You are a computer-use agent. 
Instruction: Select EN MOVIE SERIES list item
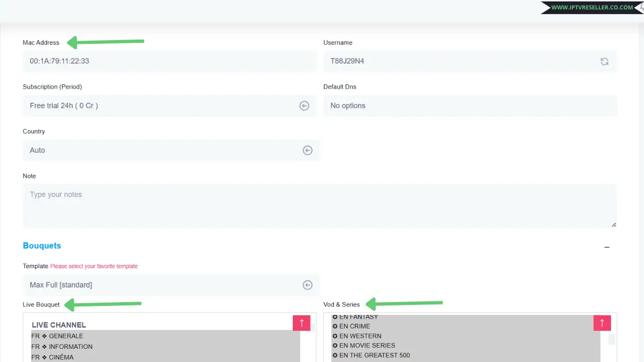coord(367,346)
